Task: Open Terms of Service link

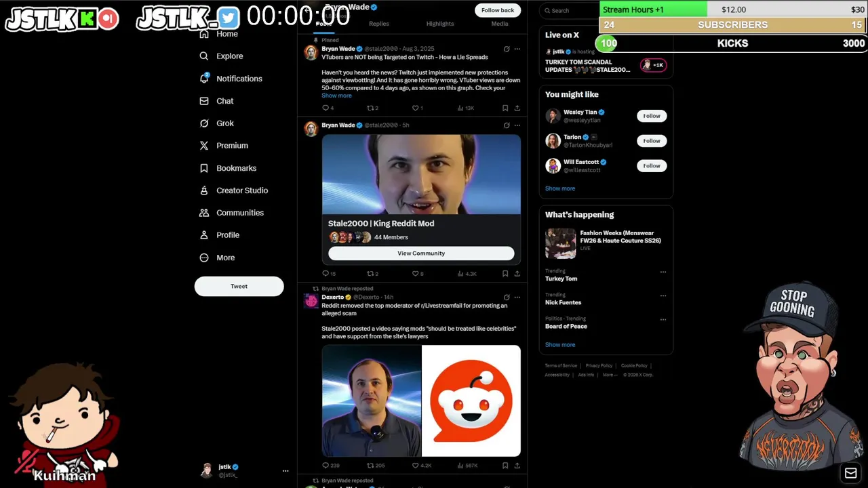Action: point(561,366)
